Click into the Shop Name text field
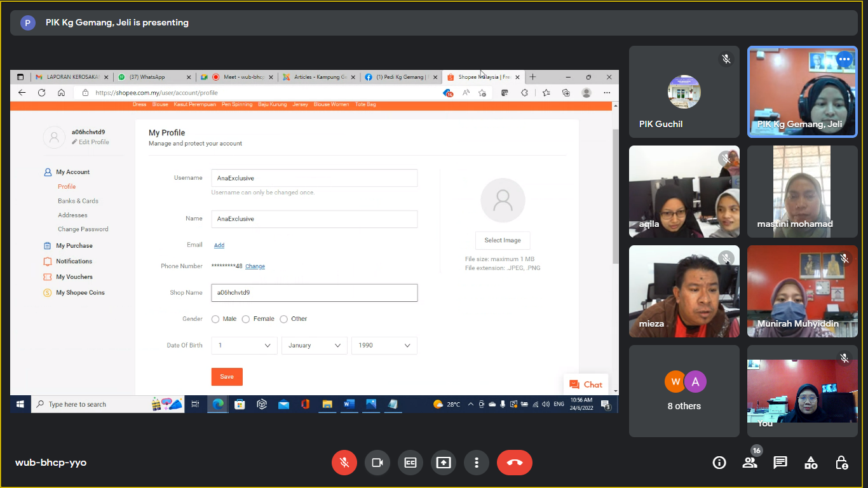This screenshot has width=868, height=488. tap(314, 292)
